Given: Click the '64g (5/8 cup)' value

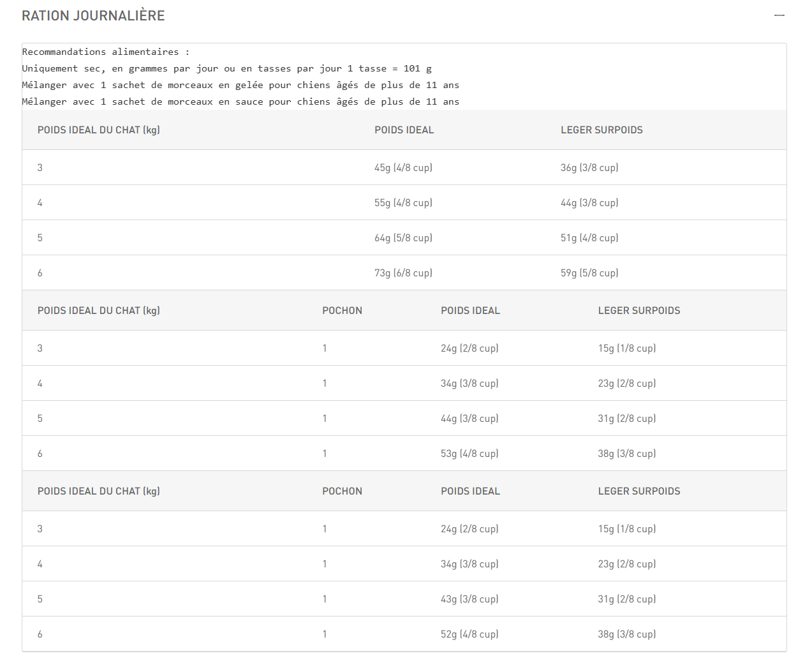Looking at the screenshot, I should (403, 238).
